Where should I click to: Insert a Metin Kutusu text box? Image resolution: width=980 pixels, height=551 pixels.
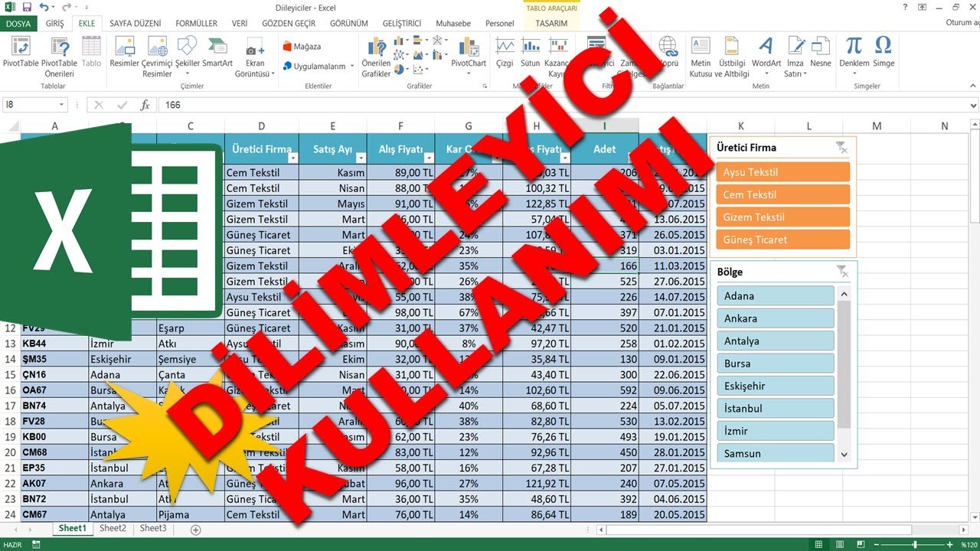(x=701, y=57)
